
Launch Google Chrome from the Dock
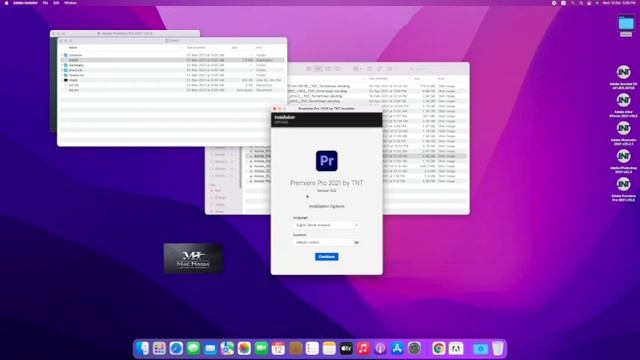tap(439, 348)
